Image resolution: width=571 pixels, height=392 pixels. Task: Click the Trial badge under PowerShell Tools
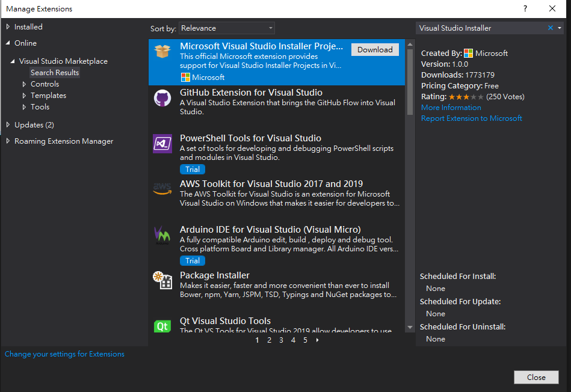pos(193,170)
